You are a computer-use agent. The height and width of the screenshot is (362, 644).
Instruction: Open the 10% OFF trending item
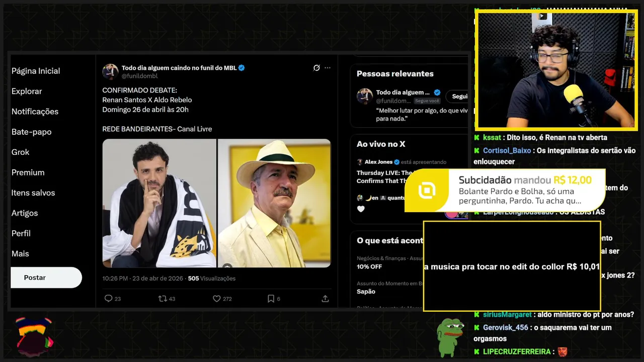[x=369, y=266]
